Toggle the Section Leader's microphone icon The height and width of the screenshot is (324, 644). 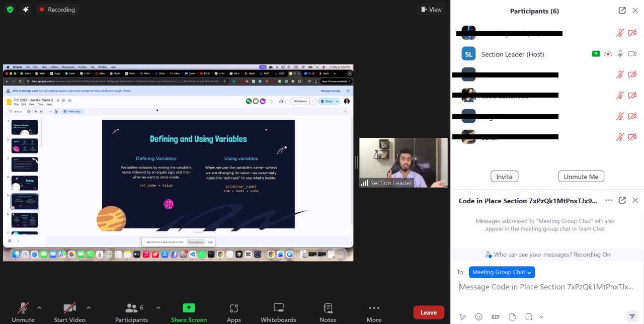click(x=620, y=54)
